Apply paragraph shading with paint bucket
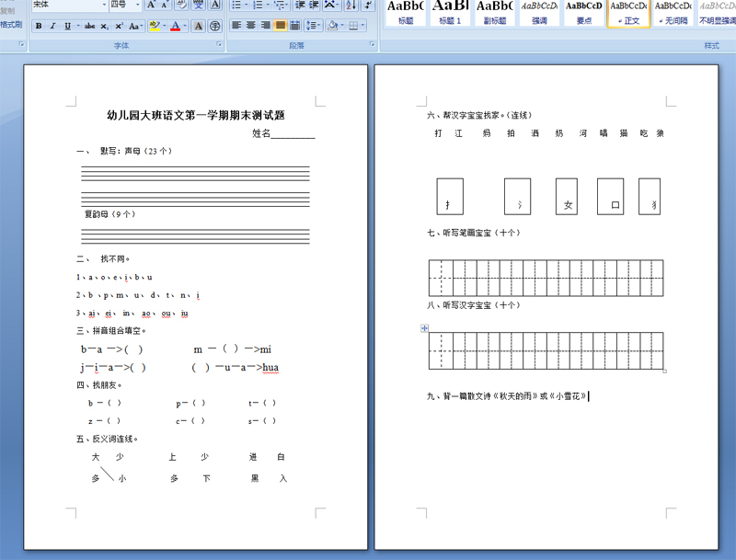Image resolution: width=736 pixels, height=560 pixels. pyautogui.click(x=333, y=26)
